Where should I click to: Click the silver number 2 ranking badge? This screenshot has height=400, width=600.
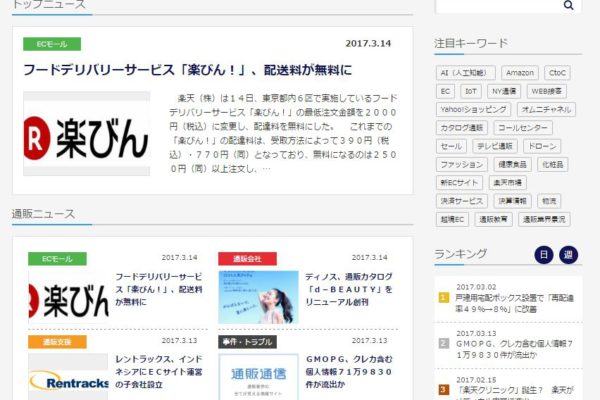(443, 343)
